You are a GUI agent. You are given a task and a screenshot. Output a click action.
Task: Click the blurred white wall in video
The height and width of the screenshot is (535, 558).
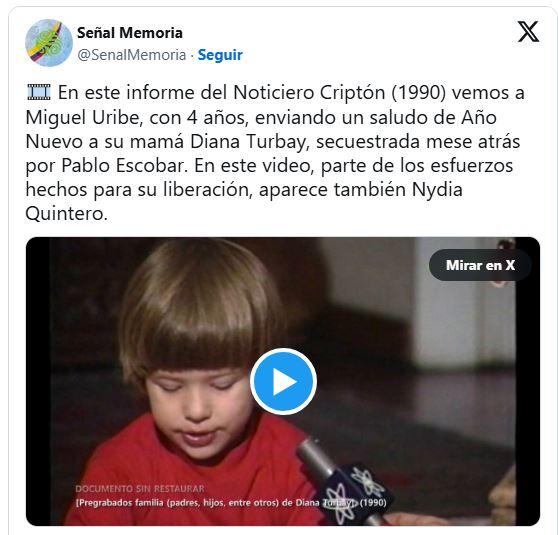tap(463, 313)
